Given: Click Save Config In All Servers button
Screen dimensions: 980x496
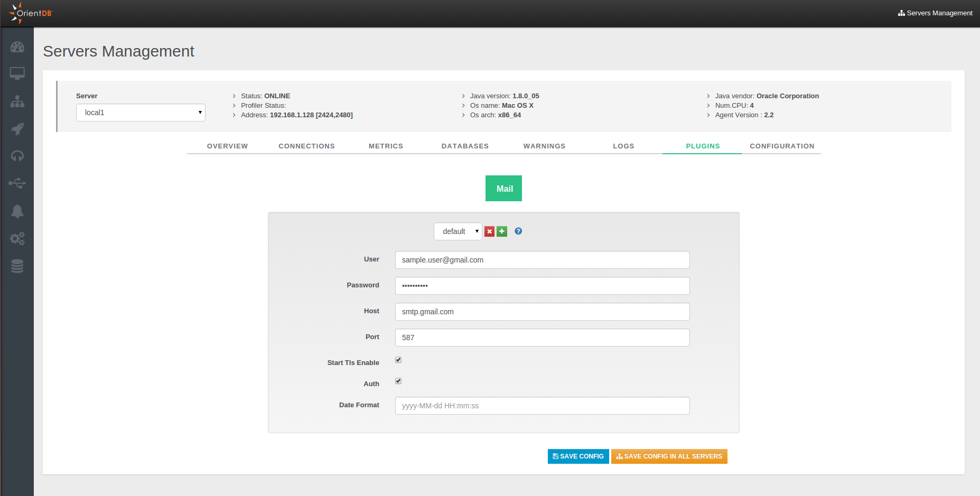Looking at the screenshot, I should [669, 456].
